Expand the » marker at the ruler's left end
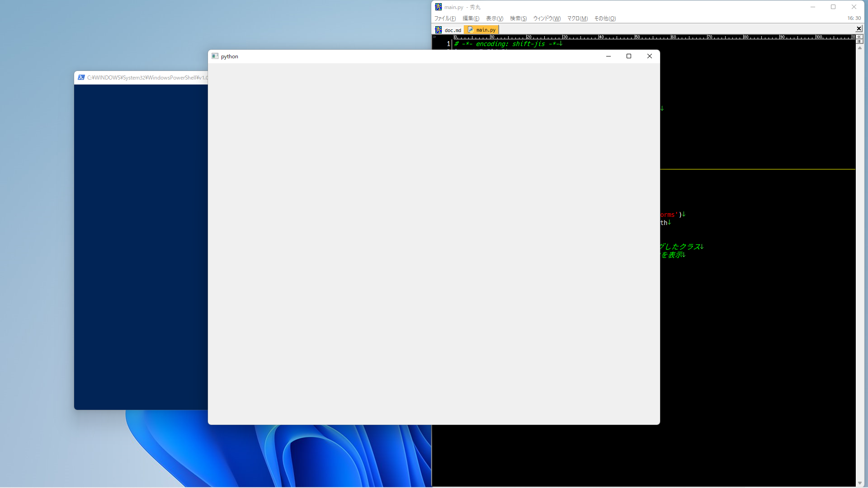 point(434,37)
